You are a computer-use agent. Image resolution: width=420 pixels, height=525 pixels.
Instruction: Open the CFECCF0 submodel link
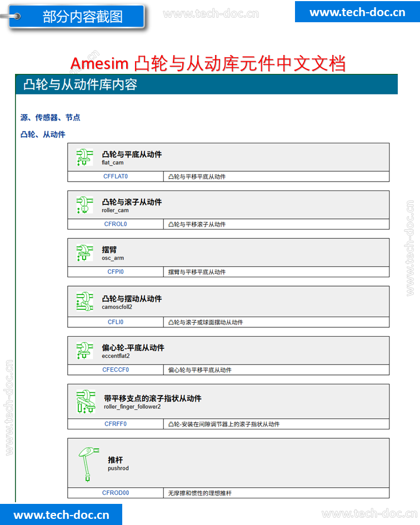(x=116, y=369)
